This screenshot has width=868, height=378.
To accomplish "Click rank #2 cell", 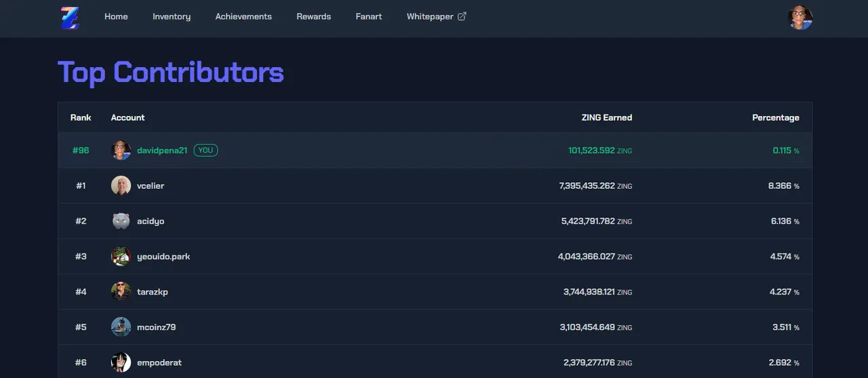I will pyautogui.click(x=81, y=221).
